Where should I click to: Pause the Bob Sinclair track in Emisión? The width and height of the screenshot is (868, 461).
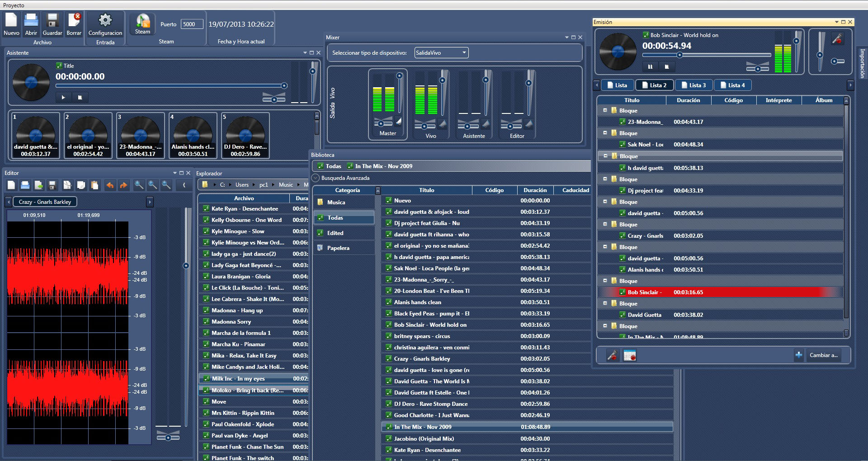650,66
